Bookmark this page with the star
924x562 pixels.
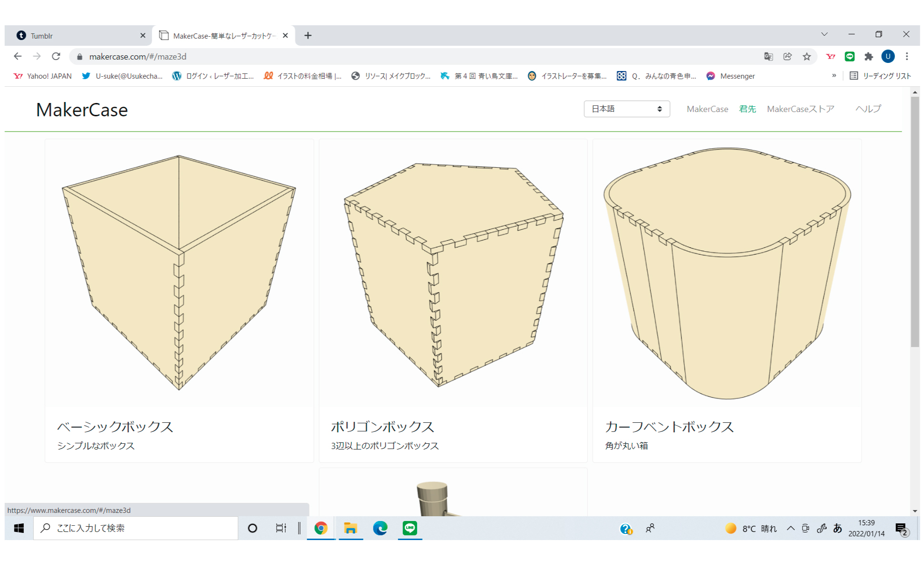[x=807, y=56]
